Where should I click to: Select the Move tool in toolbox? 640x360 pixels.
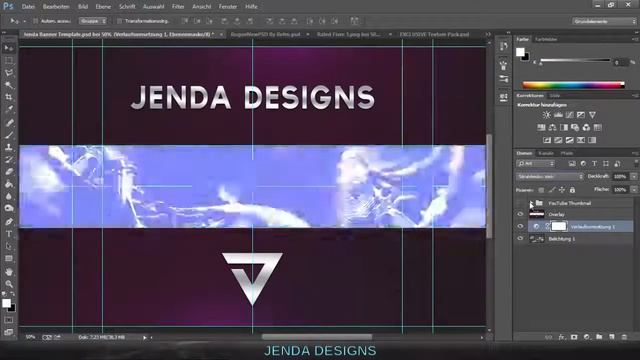point(9,48)
